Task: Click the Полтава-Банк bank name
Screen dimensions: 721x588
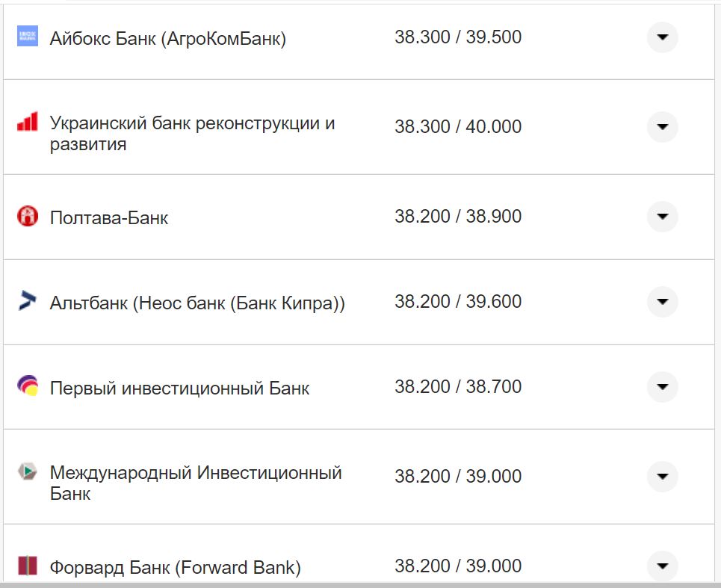Action: point(109,217)
